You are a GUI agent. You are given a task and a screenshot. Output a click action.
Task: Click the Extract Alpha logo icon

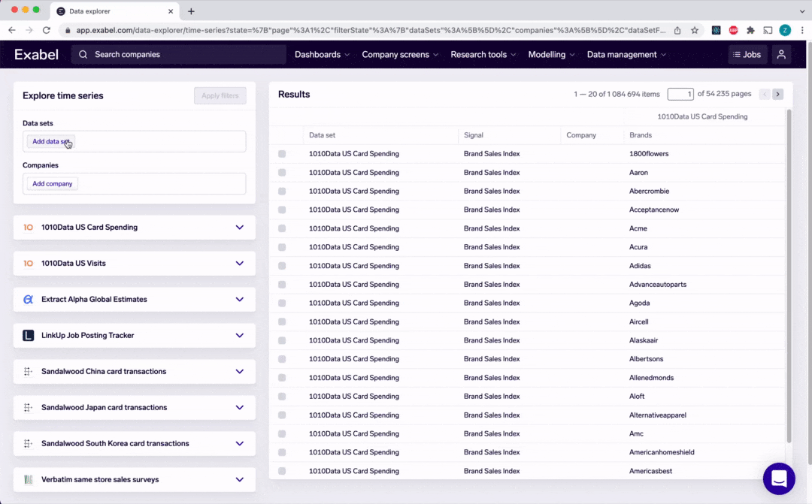pyautogui.click(x=29, y=299)
